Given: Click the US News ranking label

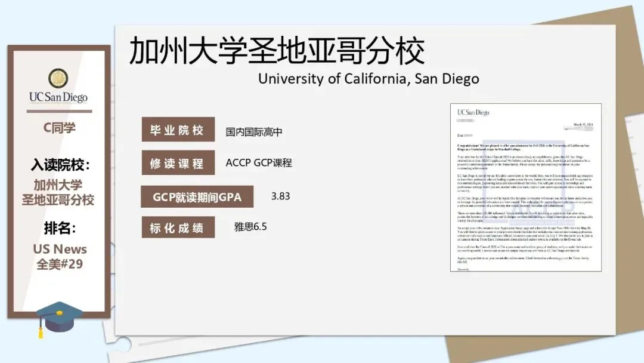Looking at the screenshot, I should pos(60,249).
